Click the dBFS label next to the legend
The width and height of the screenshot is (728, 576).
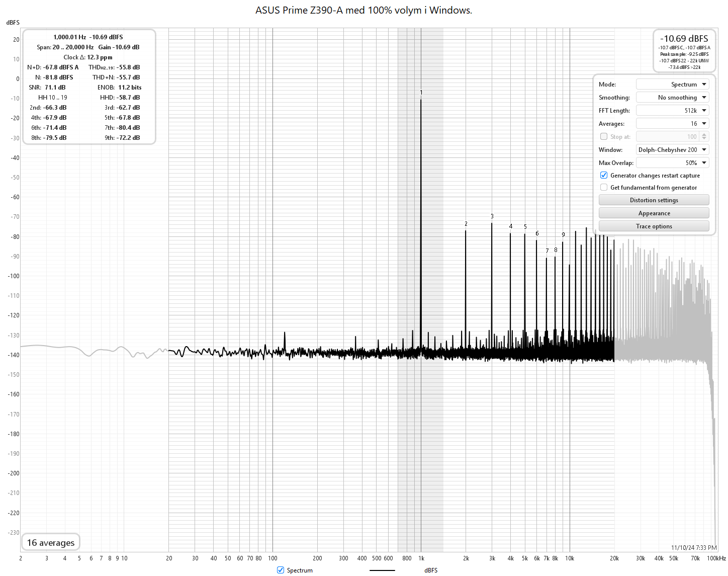click(430, 570)
